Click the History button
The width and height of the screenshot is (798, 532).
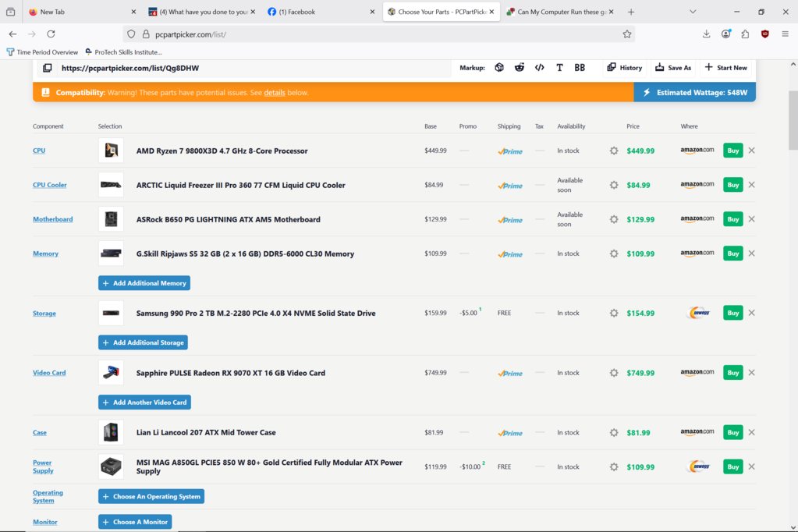[x=625, y=68]
